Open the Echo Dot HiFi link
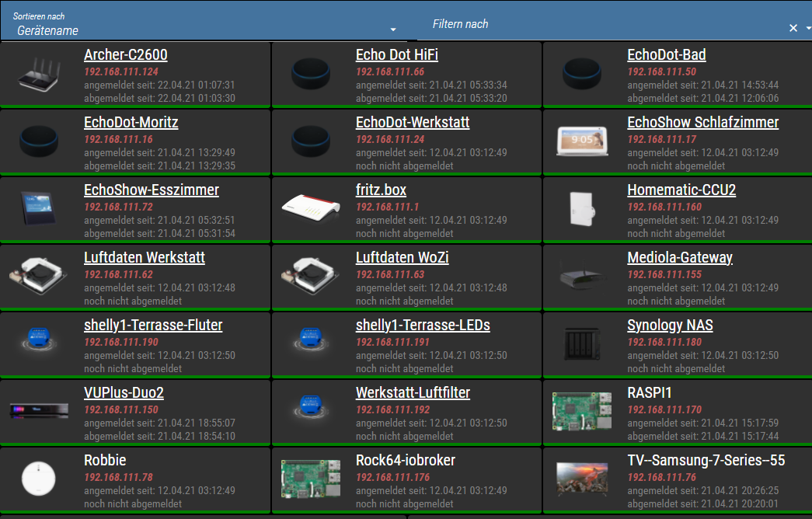Image resolution: width=812 pixels, height=519 pixels. pyautogui.click(x=397, y=55)
